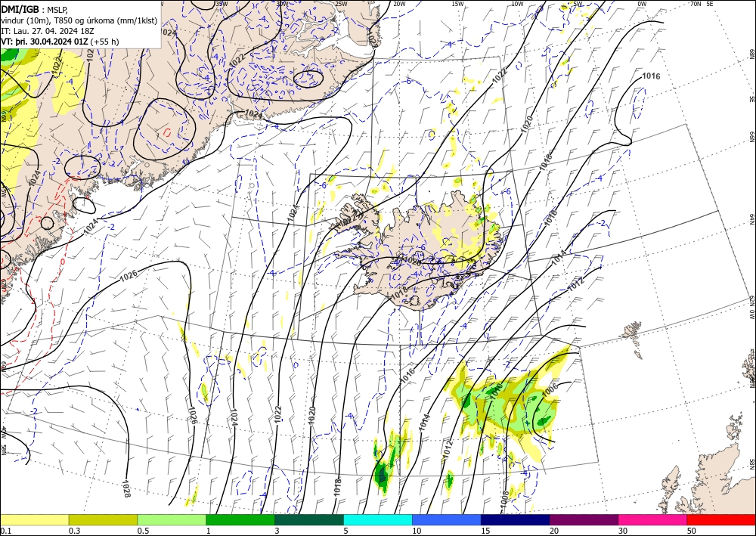Pick the cyan 5–10 legend swatch
756x536 pixels.
click(378, 519)
